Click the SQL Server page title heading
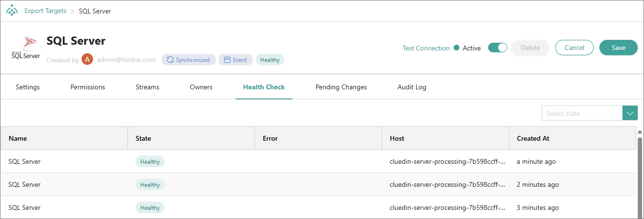 click(x=76, y=41)
